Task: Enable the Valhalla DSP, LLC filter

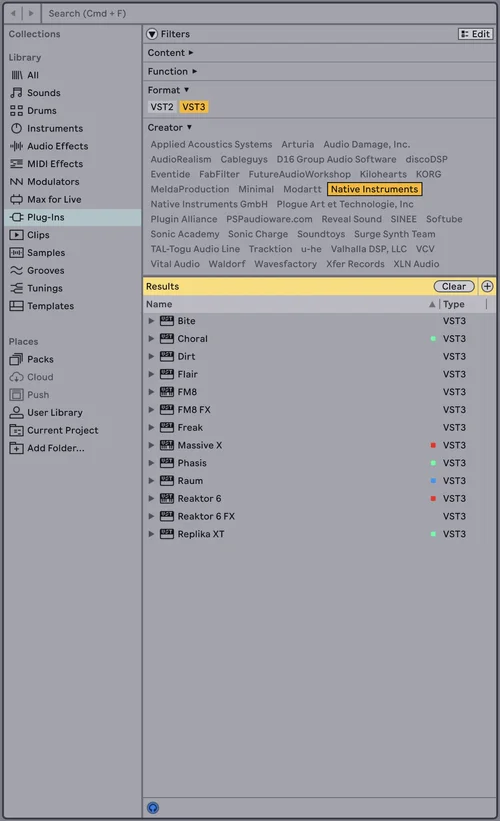Action: 369,249
